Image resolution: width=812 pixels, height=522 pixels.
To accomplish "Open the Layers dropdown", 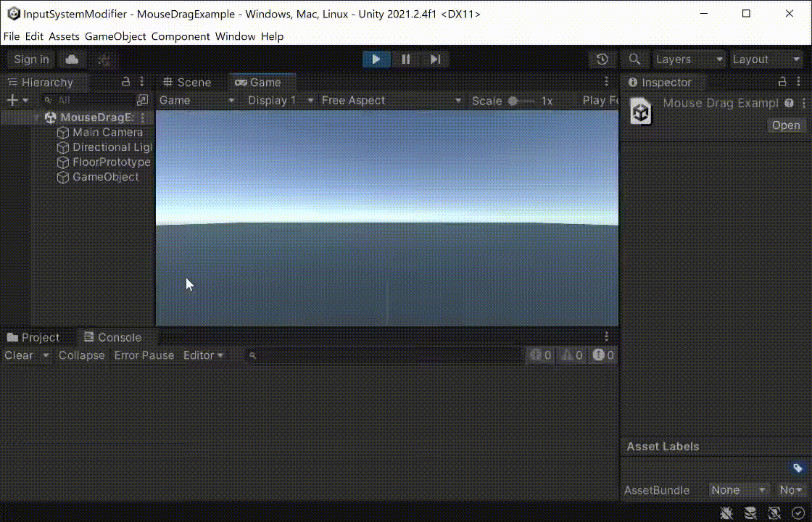I will 689,59.
